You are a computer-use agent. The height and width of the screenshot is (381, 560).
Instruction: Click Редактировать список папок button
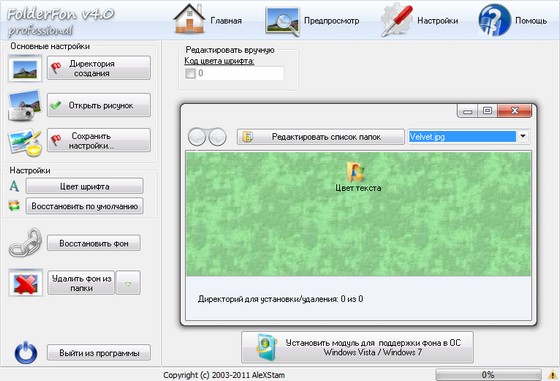point(320,137)
